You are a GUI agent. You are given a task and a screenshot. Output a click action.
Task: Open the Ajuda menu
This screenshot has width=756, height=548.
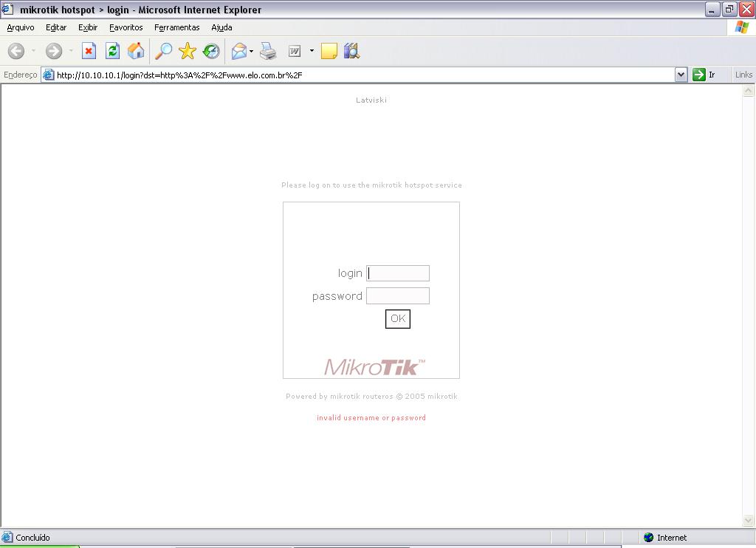click(221, 27)
